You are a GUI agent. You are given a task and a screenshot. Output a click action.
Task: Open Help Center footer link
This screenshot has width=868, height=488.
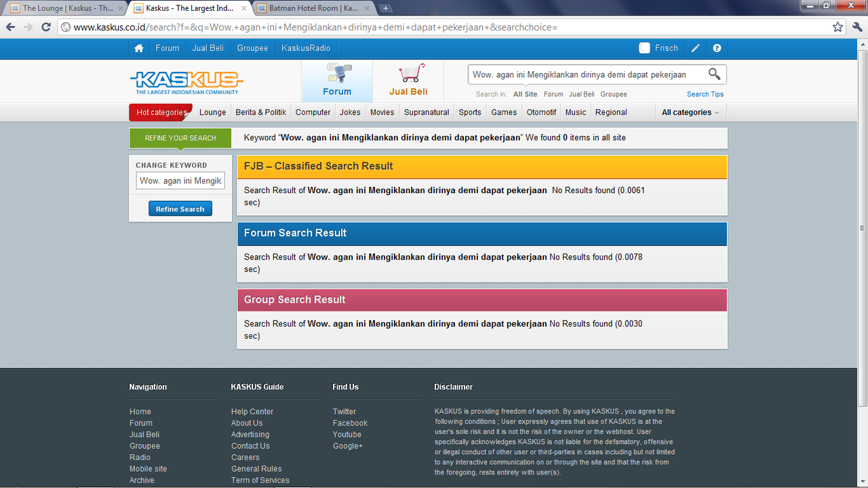point(252,411)
